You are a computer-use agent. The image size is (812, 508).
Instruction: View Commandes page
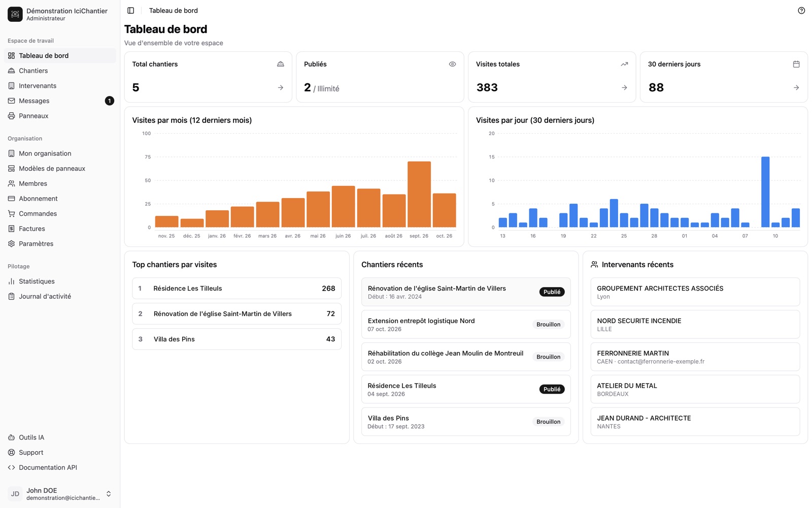(60, 214)
